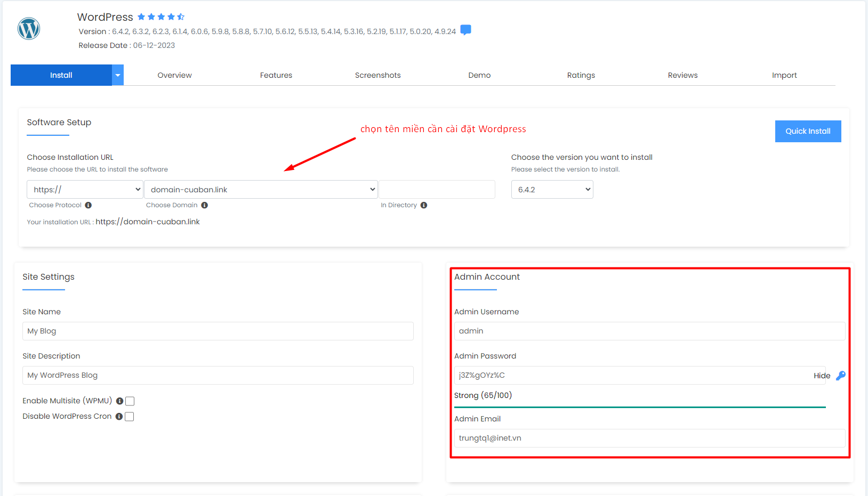Enable Multisite (WPMU) checkbox
Image resolution: width=868 pixels, height=496 pixels.
[130, 401]
